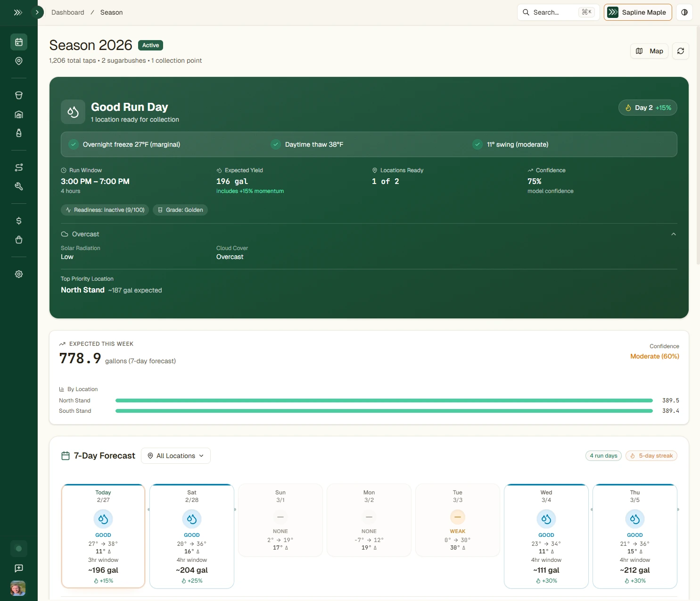Refresh data with the sync icon

click(681, 51)
